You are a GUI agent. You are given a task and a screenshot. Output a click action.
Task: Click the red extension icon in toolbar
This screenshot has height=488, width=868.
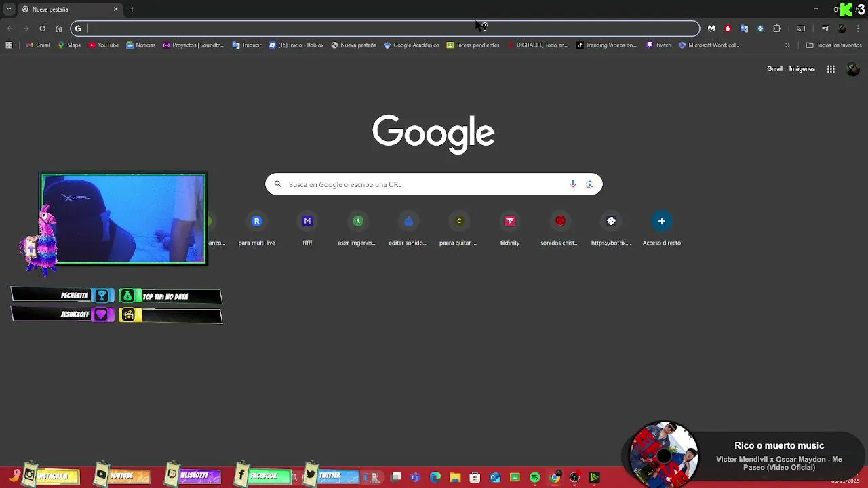[728, 28]
